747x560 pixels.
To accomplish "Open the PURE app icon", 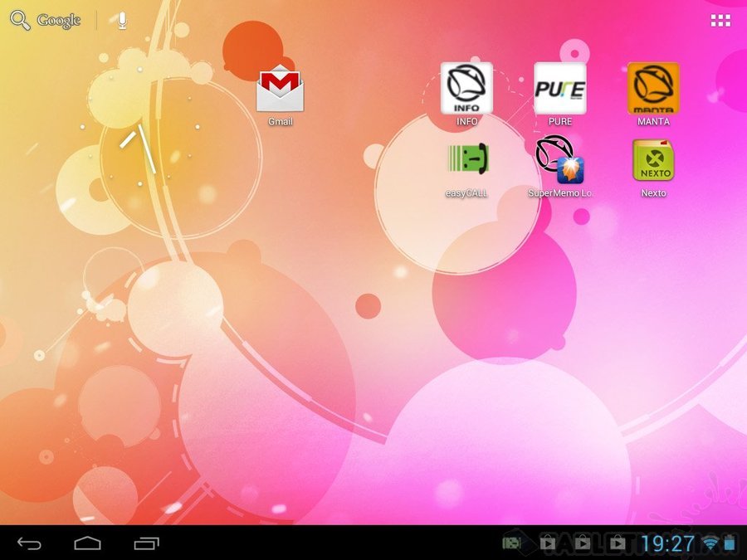I will 559,89.
